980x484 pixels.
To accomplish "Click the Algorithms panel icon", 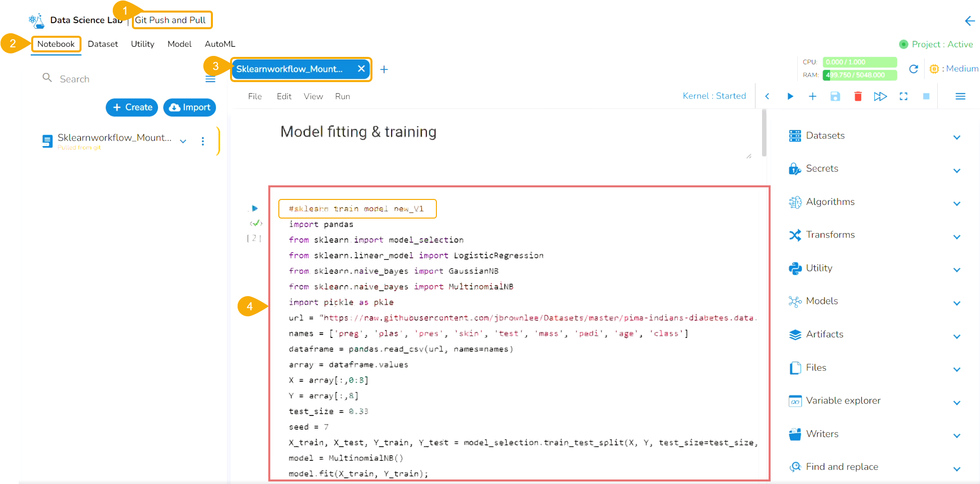I will [795, 202].
